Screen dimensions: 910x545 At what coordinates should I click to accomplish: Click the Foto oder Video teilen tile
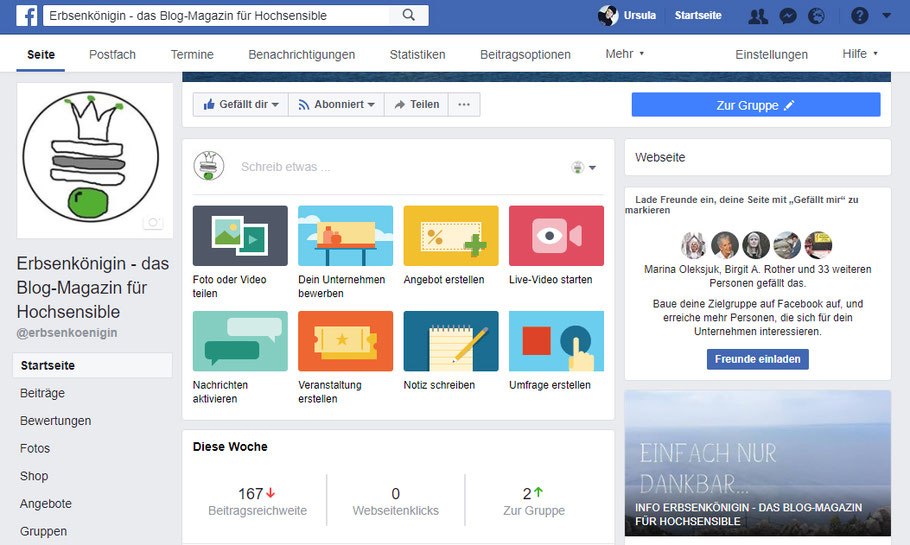240,252
